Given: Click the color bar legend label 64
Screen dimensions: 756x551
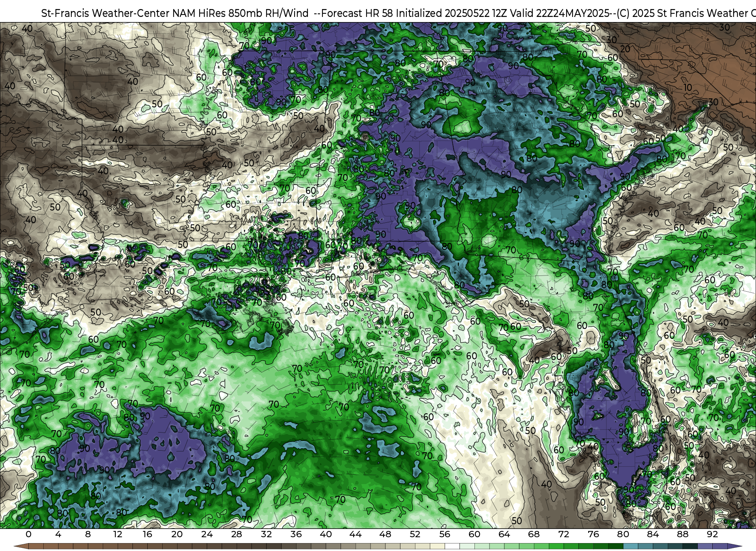Looking at the screenshot, I should [504, 534].
